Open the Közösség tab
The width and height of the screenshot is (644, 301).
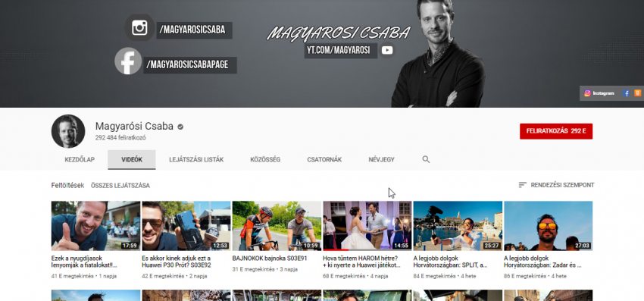(x=265, y=159)
